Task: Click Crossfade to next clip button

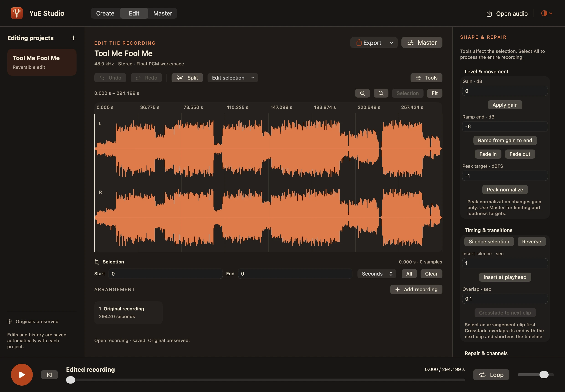Action: [505, 313]
